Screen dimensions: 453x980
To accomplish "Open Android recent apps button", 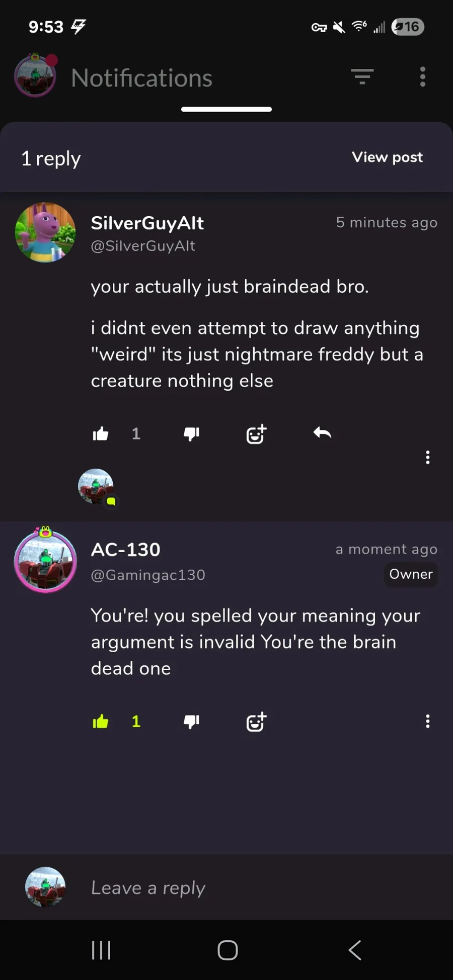I will click(x=101, y=950).
